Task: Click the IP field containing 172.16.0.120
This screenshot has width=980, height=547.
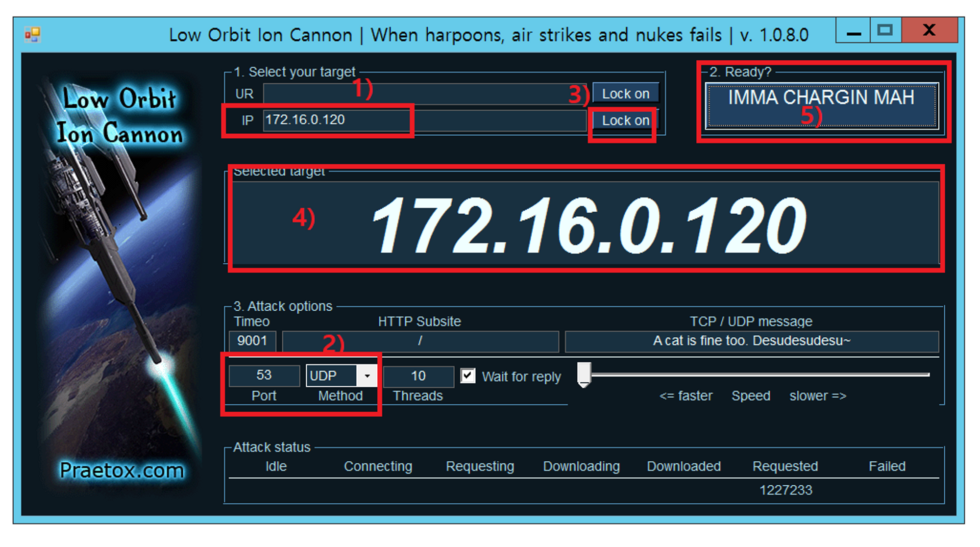Action: click(x=425, y=120)
